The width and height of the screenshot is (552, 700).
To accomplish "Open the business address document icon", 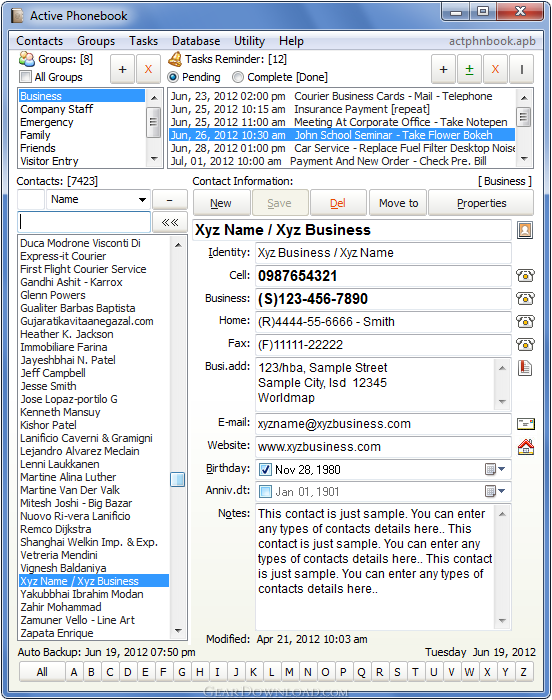I will click(525, 368).
